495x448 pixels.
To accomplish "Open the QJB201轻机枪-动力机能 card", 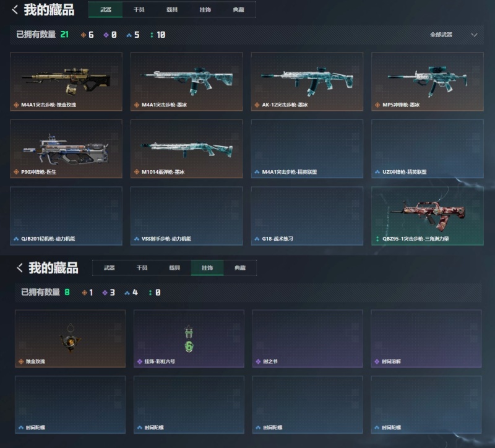I will coord(66,216).
